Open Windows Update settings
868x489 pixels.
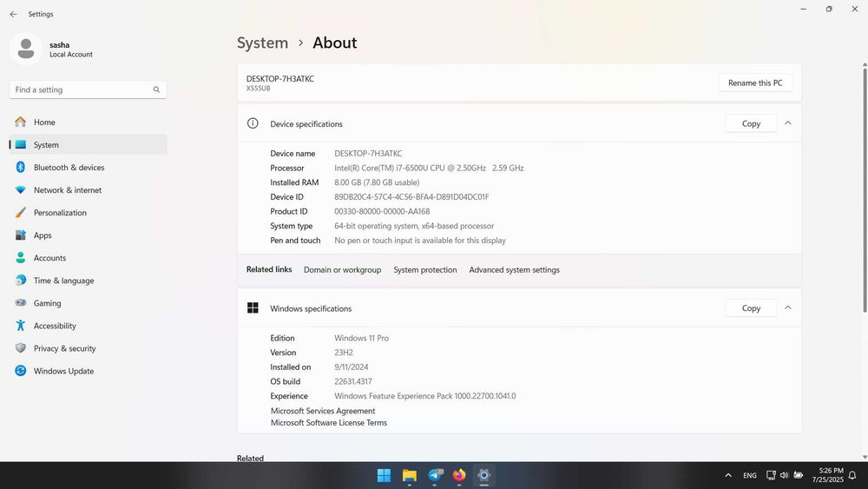point(88,371)
